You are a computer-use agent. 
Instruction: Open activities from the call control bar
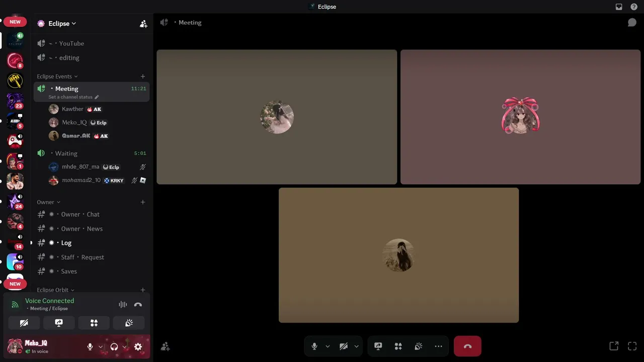click(x=398, y=346)
